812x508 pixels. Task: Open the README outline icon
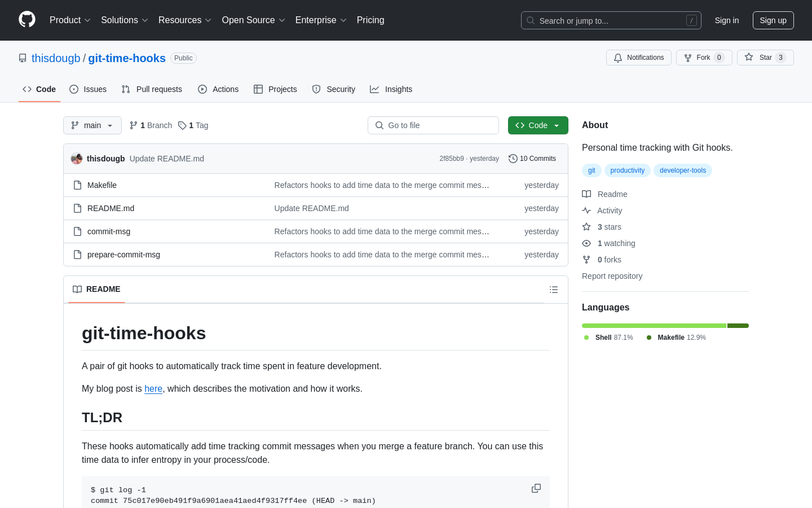(554, 290)
